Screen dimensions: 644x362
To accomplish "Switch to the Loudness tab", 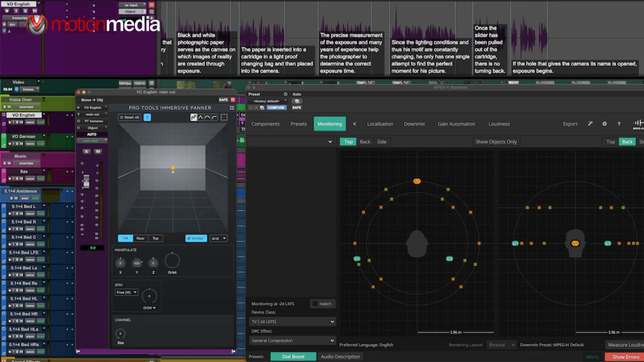I will (x=499, y=124).
